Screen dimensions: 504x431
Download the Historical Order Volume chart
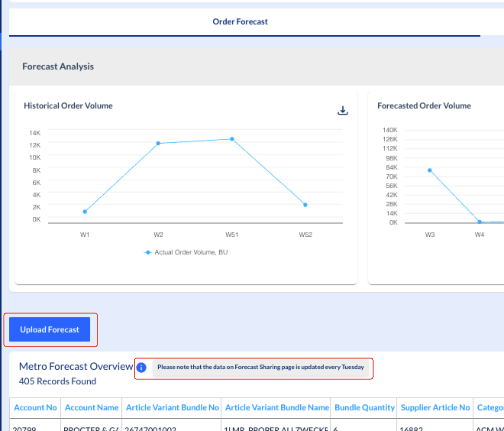(x=342, y=110)
